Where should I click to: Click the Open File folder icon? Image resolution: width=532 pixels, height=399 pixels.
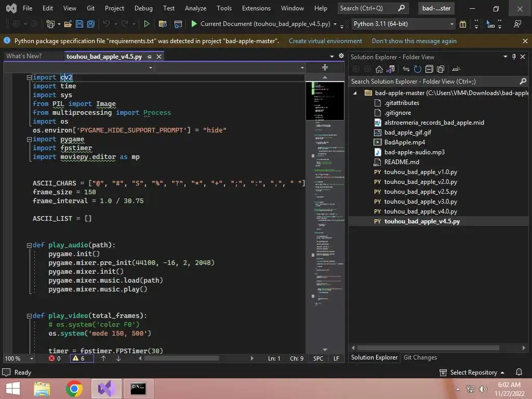coord(68,24)
